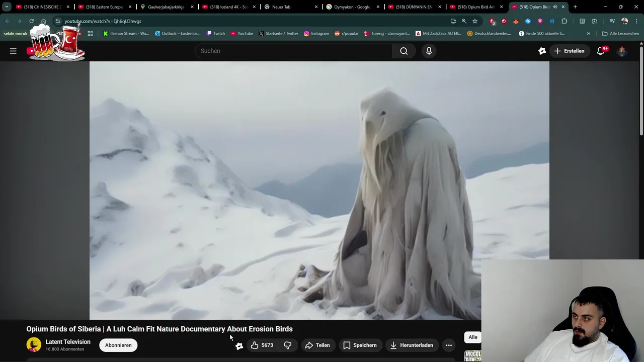Click the magnifier search button
Screen dimensions: 644x362
coord(404,51)
